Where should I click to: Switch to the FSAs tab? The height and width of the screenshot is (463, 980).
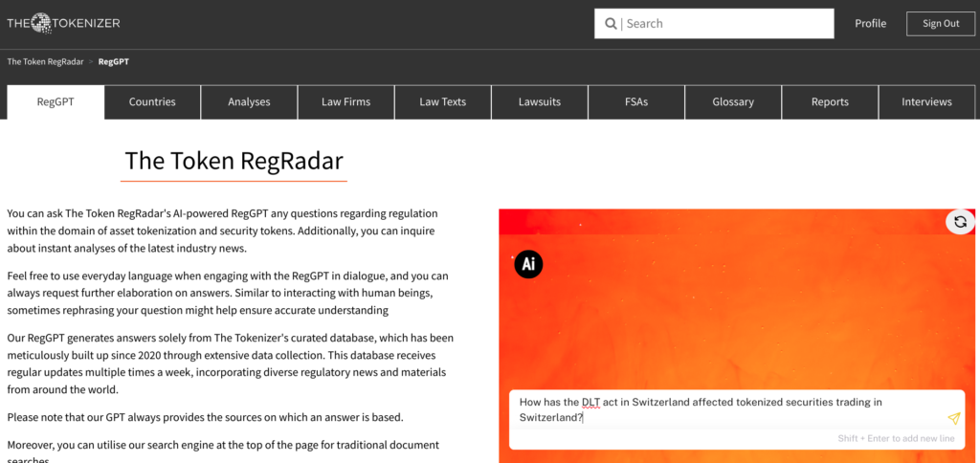click(636, 102)
